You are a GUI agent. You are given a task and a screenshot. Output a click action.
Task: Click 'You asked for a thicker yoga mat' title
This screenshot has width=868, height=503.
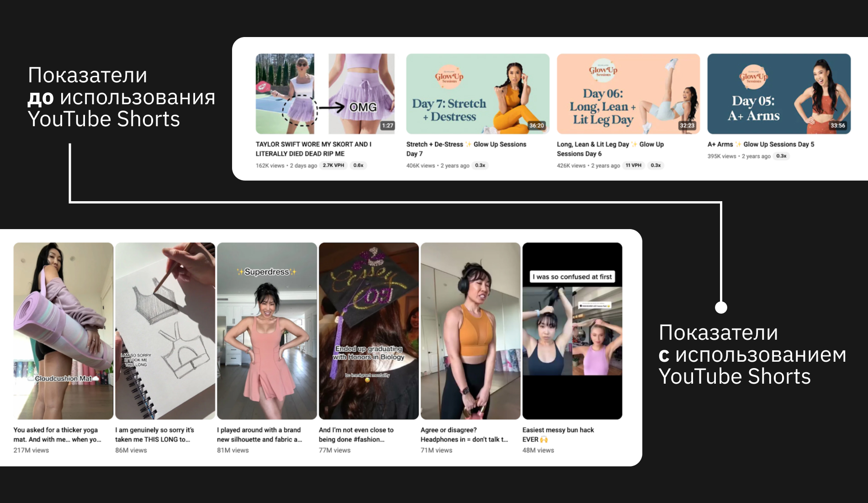pyautogui.click(x=57, y=434)
